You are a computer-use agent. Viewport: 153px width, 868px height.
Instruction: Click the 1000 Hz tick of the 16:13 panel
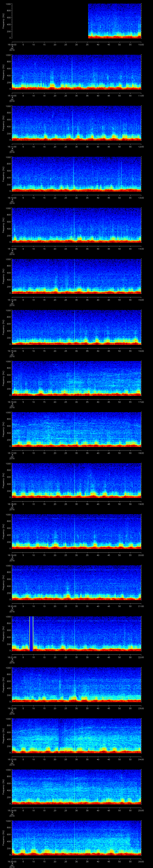coord(8,209)
